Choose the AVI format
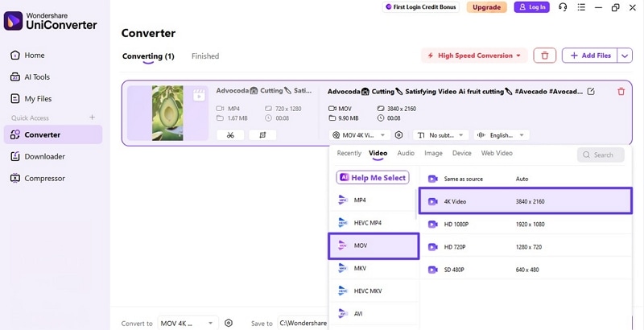 tap(374, 314)
